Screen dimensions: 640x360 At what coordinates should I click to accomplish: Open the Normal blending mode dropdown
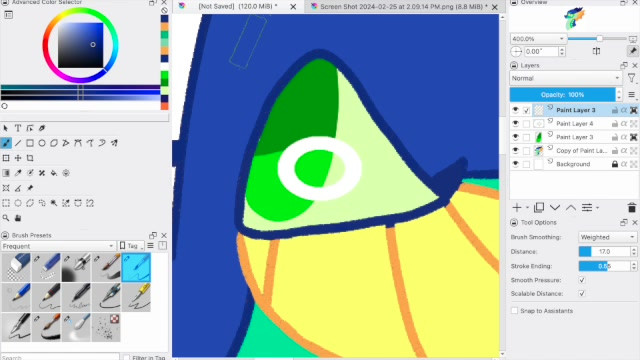point(566,78)
